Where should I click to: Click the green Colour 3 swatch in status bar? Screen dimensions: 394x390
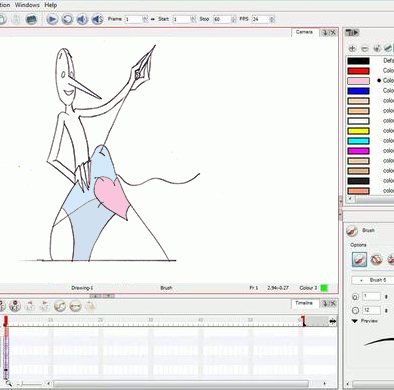[324, 288]
